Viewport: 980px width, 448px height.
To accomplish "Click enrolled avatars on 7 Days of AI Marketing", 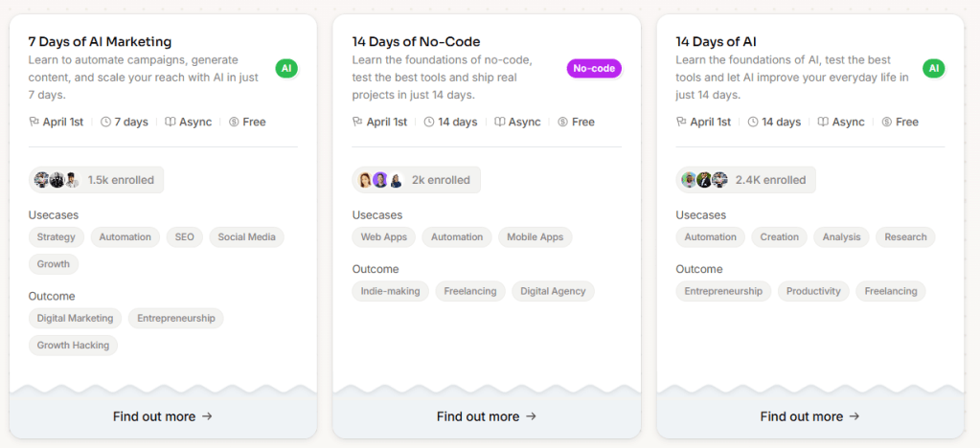I will tap(57, 180).
